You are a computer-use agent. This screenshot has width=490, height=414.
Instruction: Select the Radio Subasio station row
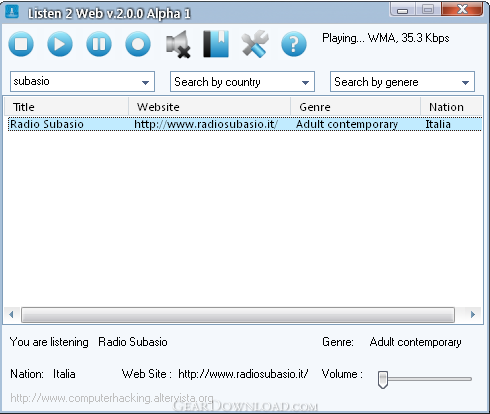[x=245, y=124]
